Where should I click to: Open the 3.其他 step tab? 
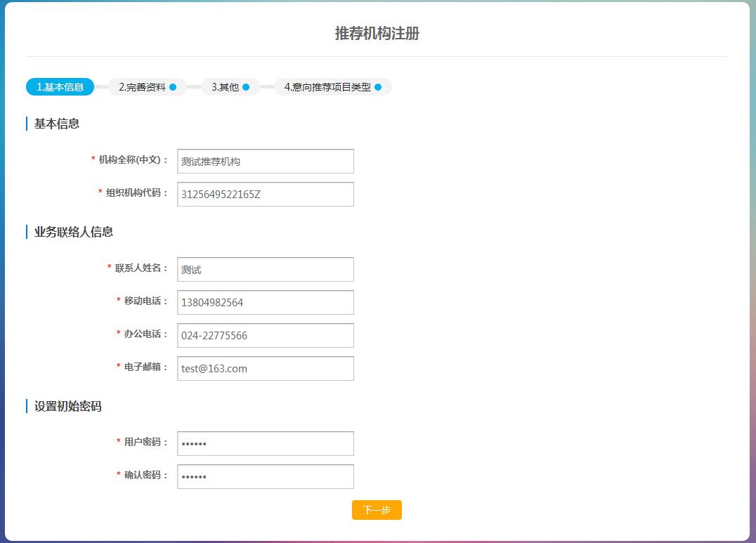pos(225,87)
